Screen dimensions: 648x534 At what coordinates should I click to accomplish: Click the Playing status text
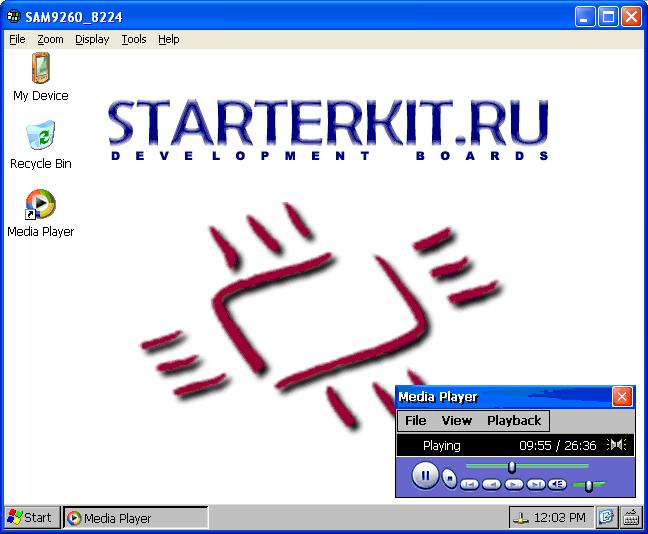coord(441,446)
